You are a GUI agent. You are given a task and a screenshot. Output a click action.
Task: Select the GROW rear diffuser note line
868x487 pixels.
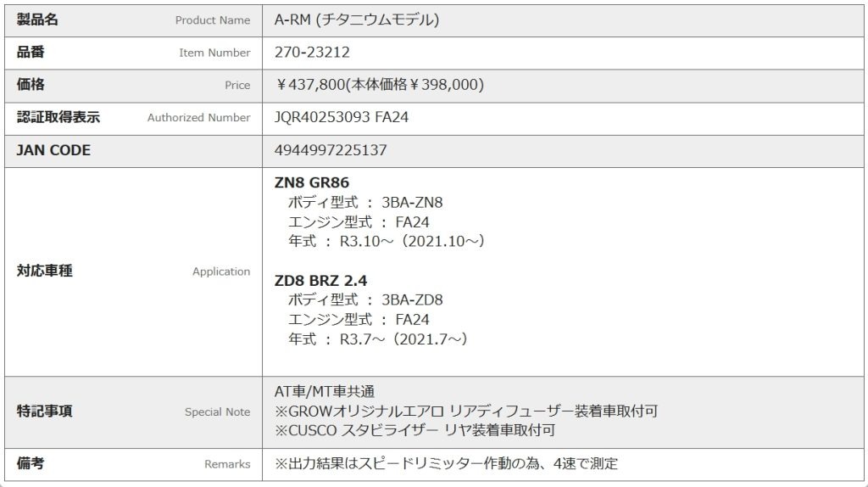466,411
